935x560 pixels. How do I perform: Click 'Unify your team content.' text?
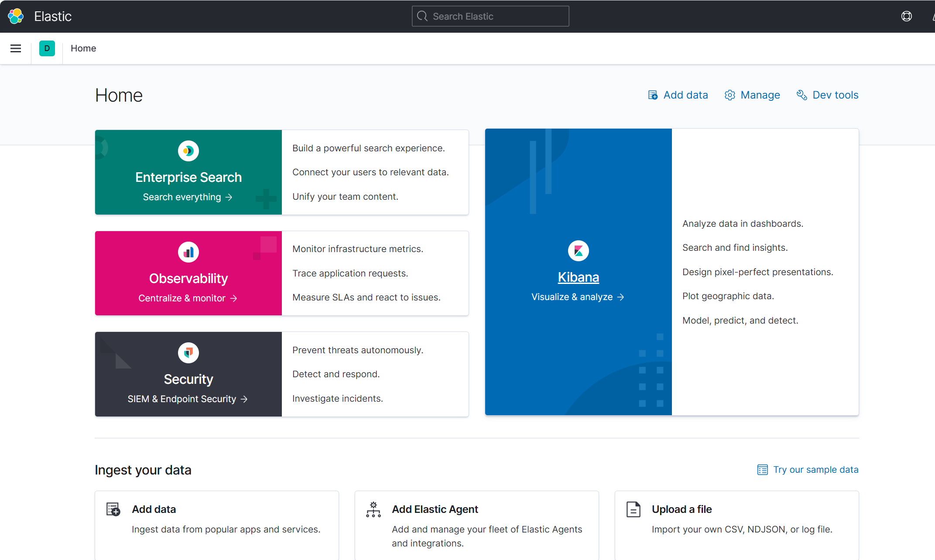(345, 197)
